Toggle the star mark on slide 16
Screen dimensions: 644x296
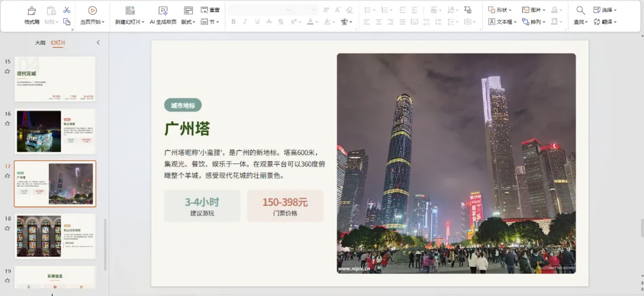coord(7,124)
